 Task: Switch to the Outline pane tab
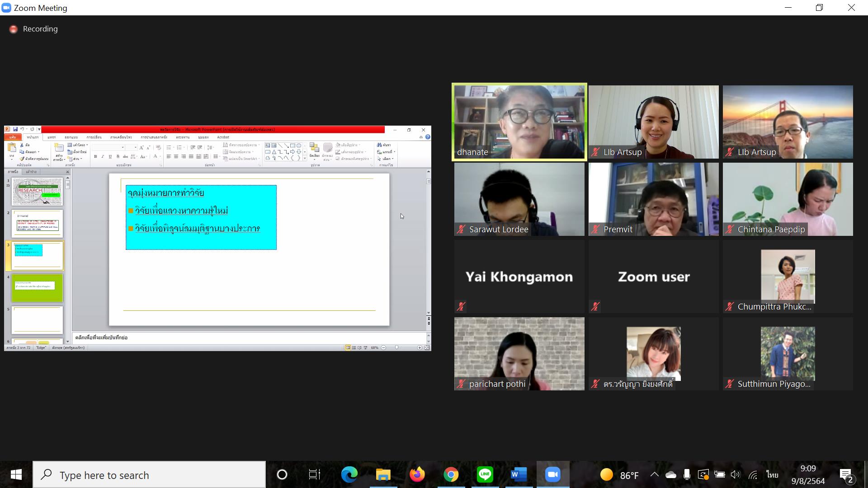[x=31, y=172]
